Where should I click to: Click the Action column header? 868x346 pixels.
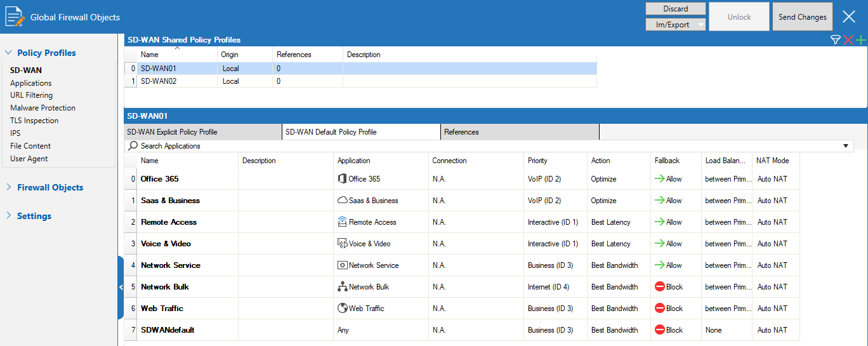click(619, 161)
